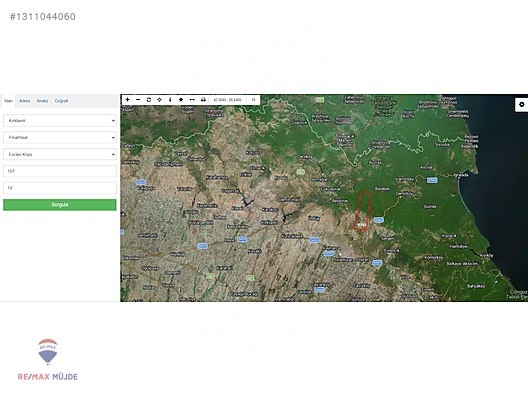Click the print map icon
The width and height of the screenshot is (528, 396).
pos(203,100)
